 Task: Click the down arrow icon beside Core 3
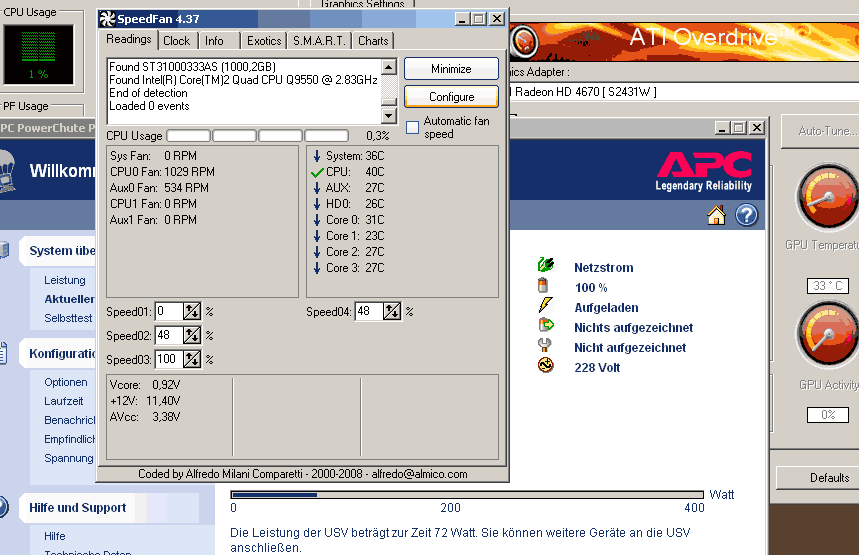coord(317,268)
